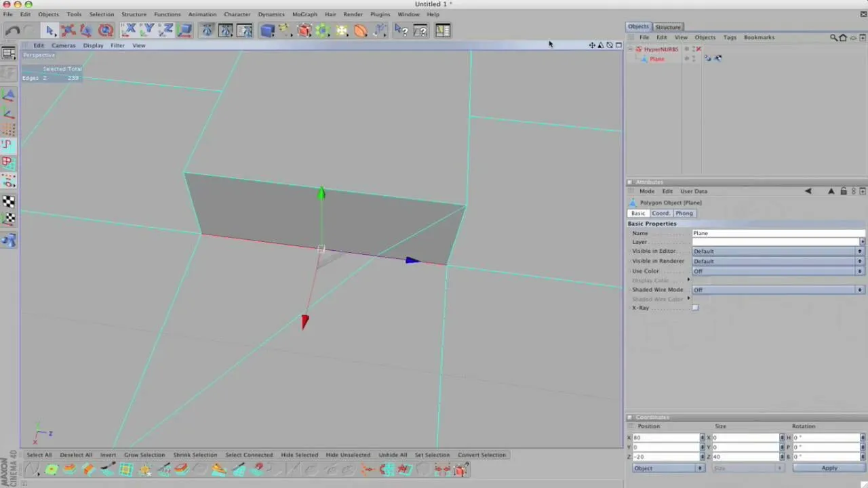Select the HyperNURBS object in Object Manager
This screenshot has width=868, height=488.
pos(660,49)
